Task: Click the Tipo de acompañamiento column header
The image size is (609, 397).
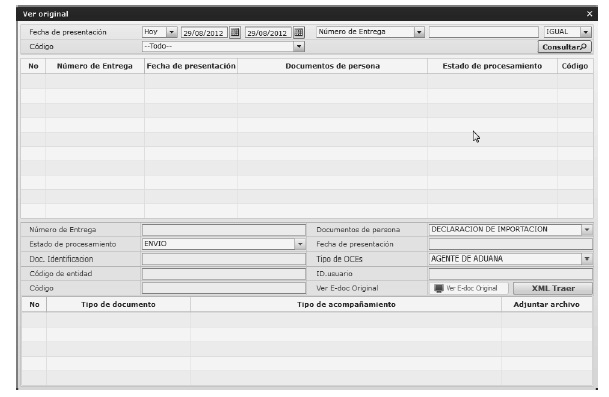Action: (x=346, y=305)
